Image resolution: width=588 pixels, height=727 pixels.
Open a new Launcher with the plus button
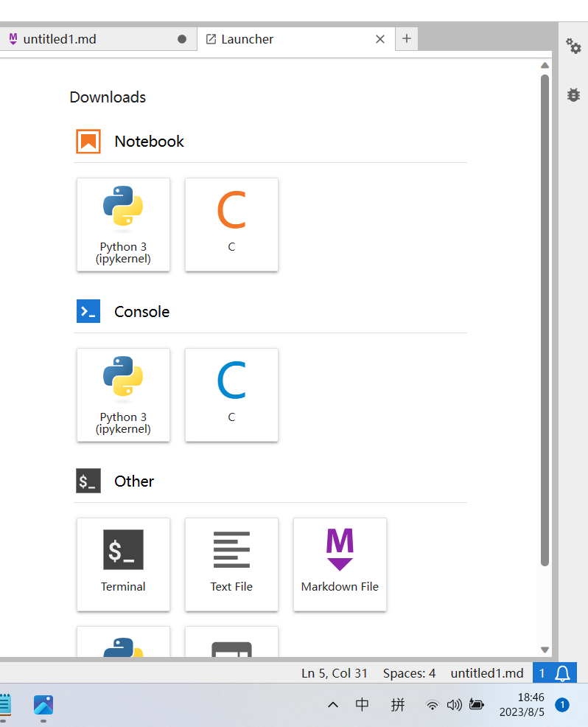[x=406, y=38]
